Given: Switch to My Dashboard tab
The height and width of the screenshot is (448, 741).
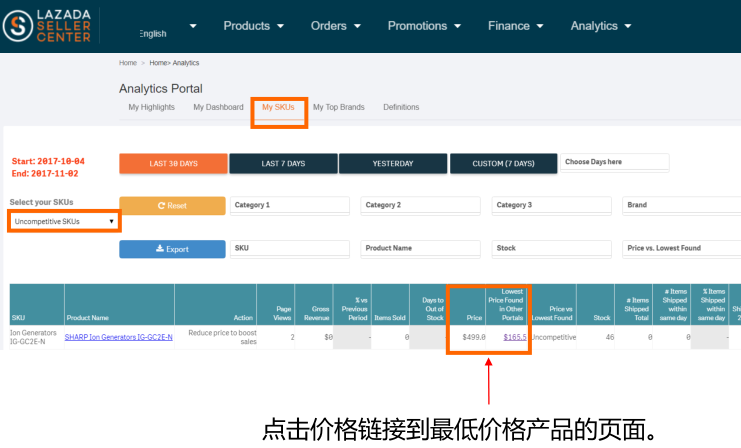Looking at the screenshot, I should [x=218, y=107].
